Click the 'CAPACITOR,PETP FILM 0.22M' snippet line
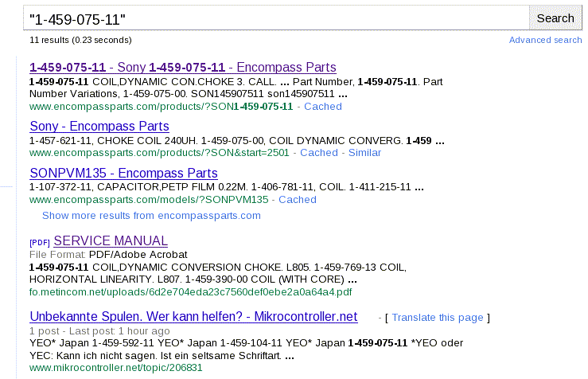Image resolution: width=588 pixels, height=379 pixels. coord(227,187)
